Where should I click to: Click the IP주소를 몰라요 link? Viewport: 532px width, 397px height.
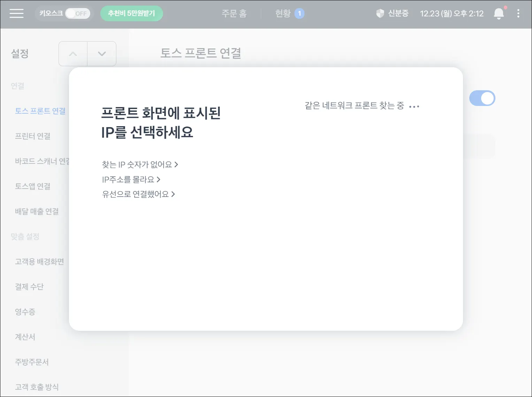tap(131, 180)
